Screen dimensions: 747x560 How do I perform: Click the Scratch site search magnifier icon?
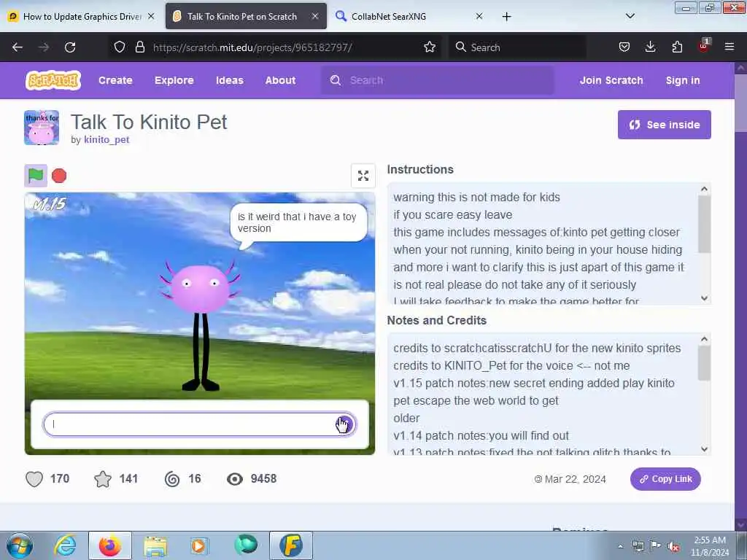[336, 80]
